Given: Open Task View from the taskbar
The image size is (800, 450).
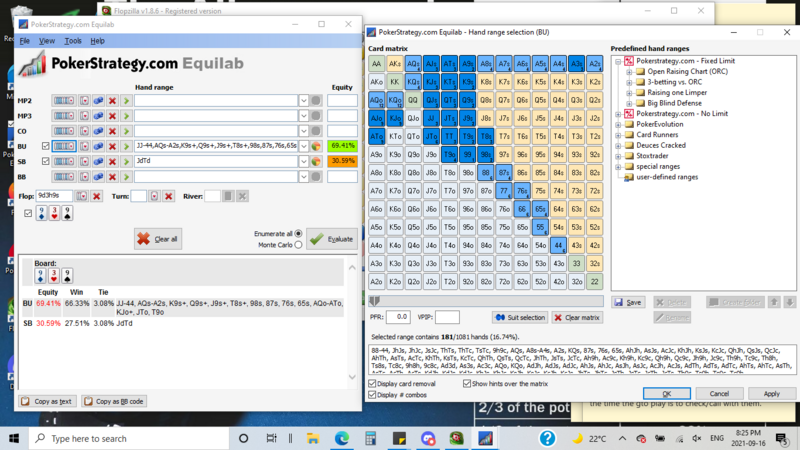Looking at the screenshot, I should [271, 438].
